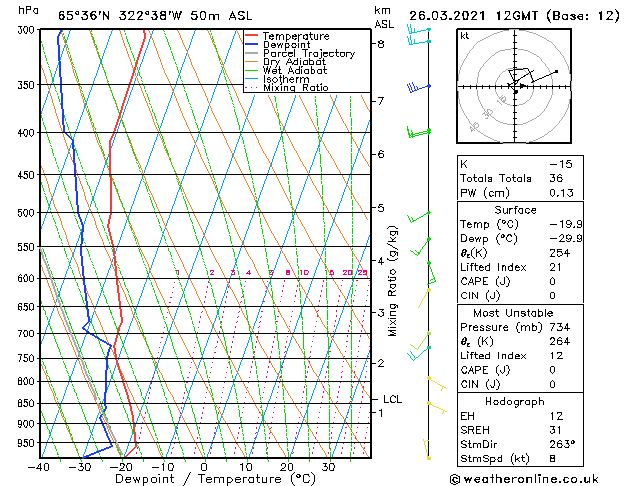629x486 pixels.
Task: Click the Temperature legend entry
Action: pyautogui.click(x=296, y=36)
